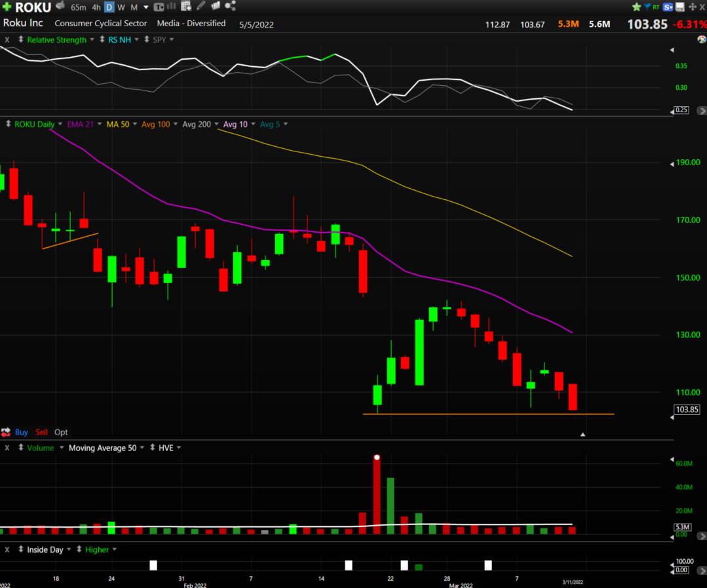The width and height of the screenshot is (707, 588).
Task: Open the MA 50 indicator dropdown
Action: click(x=135, y=123)
